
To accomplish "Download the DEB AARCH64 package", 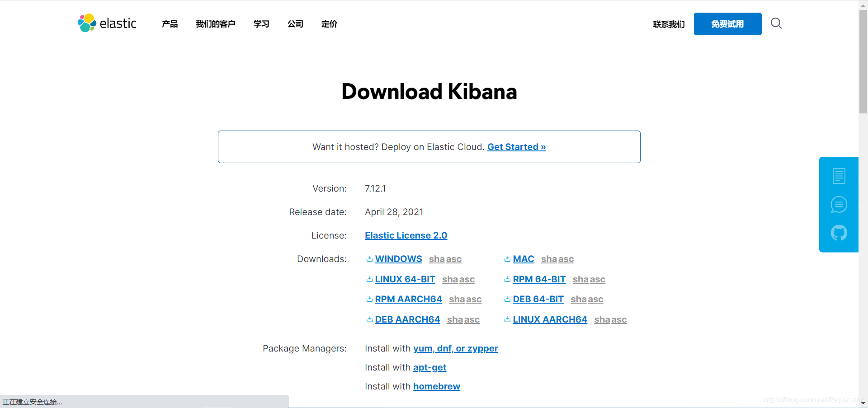I will point(407,319).
